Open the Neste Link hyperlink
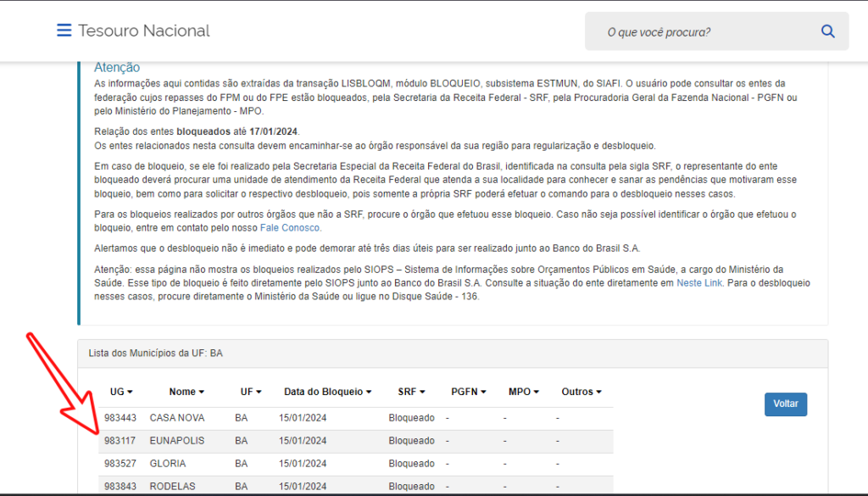This screenshot has width=868, height=496. 699,283
